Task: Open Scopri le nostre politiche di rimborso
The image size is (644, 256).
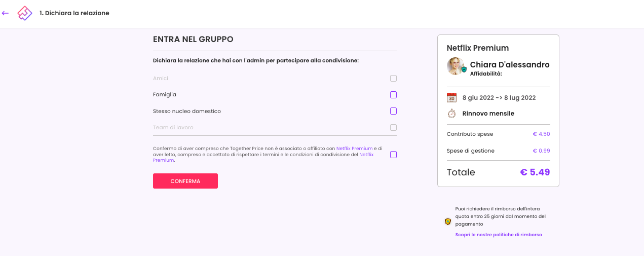Action: point(499,235)
